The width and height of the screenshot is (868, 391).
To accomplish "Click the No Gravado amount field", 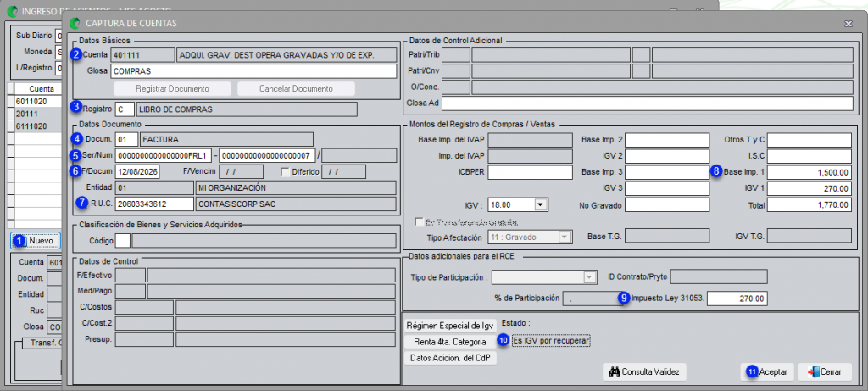I will (667, 205).
